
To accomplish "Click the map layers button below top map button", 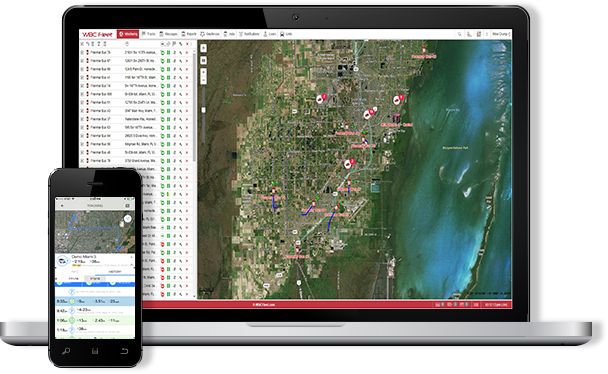I will point(204,60).
